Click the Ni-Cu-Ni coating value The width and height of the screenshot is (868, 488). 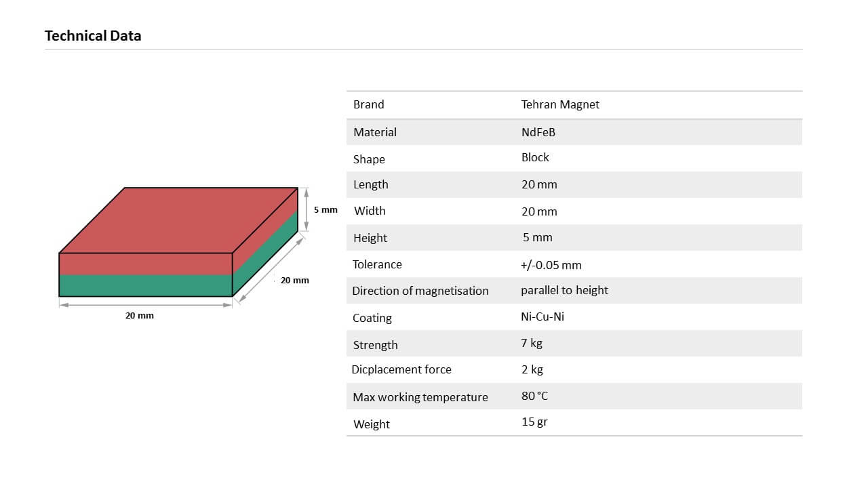(542, 317)
